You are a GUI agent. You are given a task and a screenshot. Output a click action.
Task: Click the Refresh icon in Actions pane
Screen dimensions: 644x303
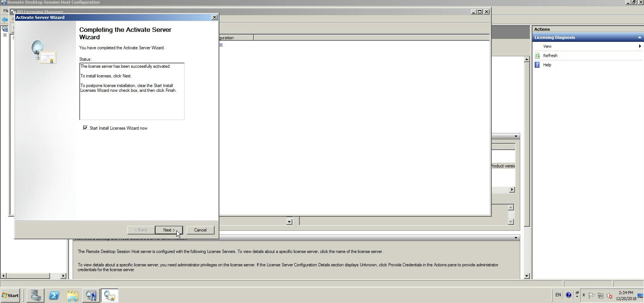[x=538, y=56]
